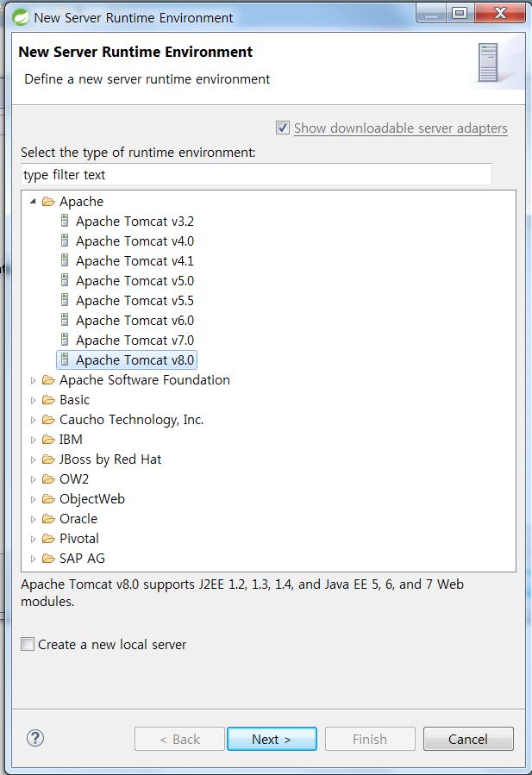Viewport: 532px width, 775px height.
Task: Expand the JBoss by Red Hat node
Action: 33,459
